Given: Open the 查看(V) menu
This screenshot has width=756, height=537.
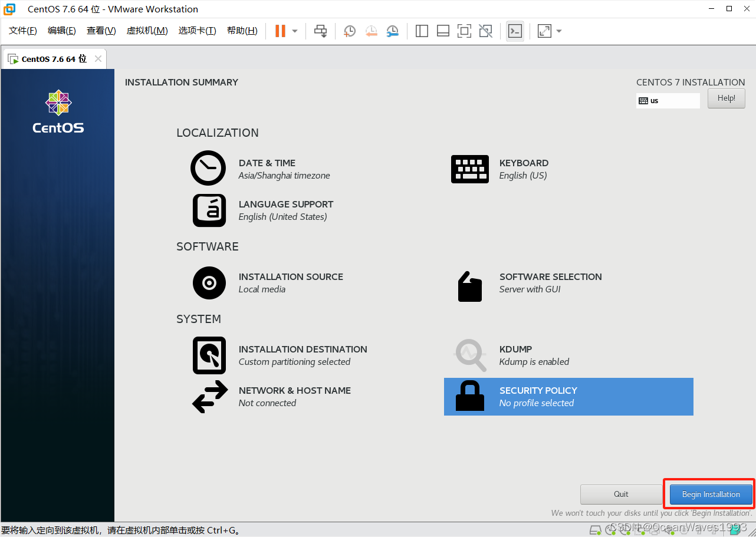Looking at the screenshot, I should coord(101,31).
